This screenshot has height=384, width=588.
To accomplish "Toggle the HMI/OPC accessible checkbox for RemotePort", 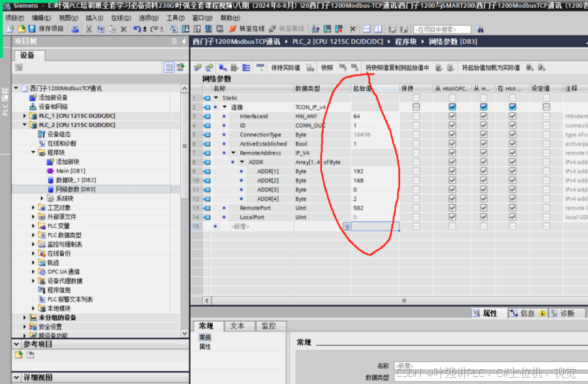I will (453, 207).
